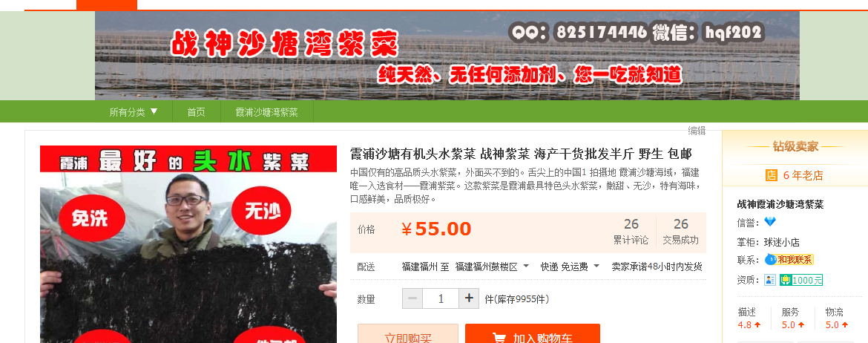Decrease quantity with the minus button

tap(412, 298)
